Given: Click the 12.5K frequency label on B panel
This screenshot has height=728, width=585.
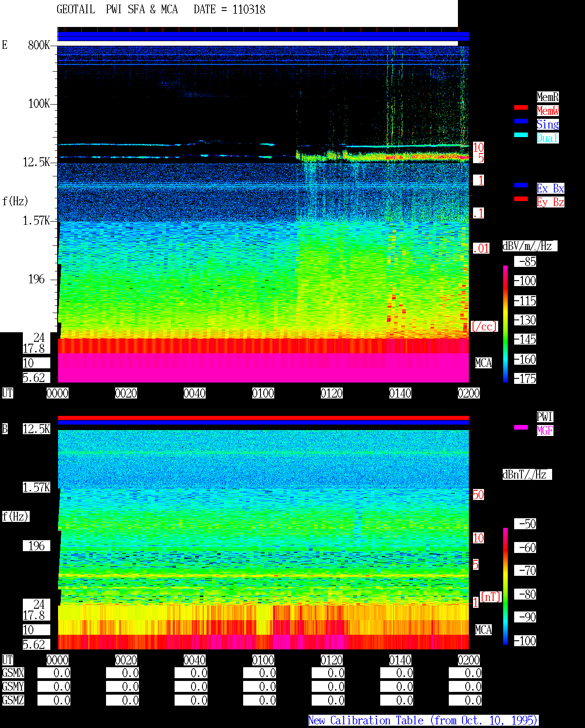Looking at the screenshot, I should (x=37, y=429).
